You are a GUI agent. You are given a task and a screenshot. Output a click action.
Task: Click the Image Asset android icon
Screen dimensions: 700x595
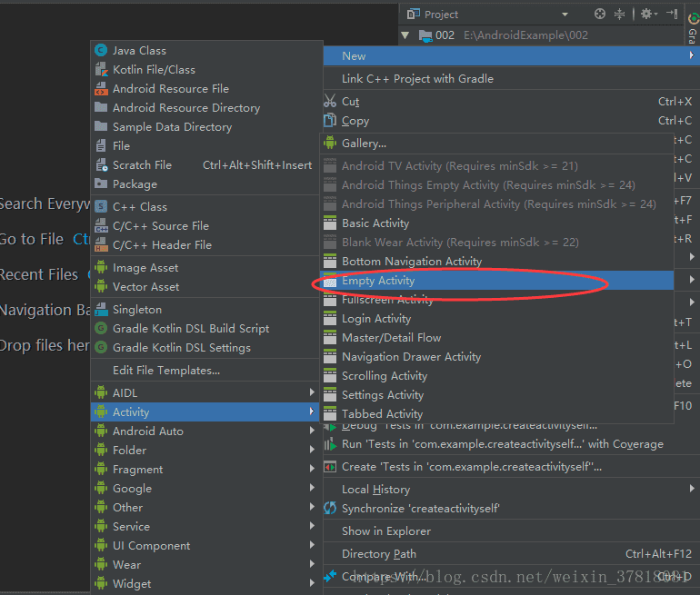[101, 268]
